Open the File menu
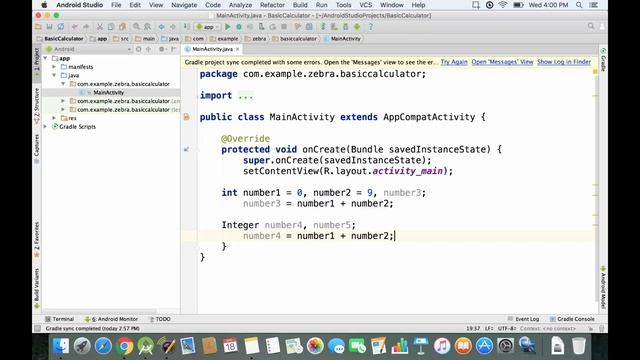This screenshot has height=360, width=640. 116,5
